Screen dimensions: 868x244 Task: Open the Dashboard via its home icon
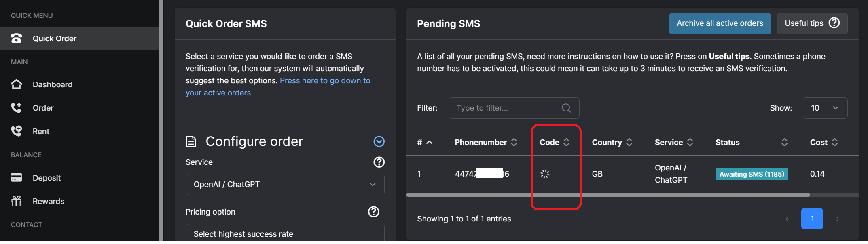point(16,84)
